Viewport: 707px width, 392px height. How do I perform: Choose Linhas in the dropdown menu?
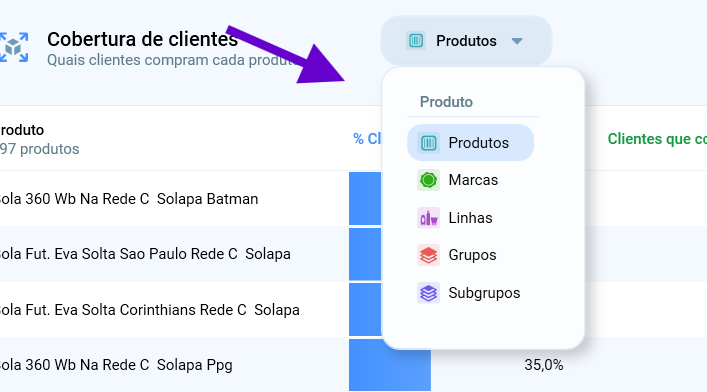pyautogui.click(x=470, y=218)
